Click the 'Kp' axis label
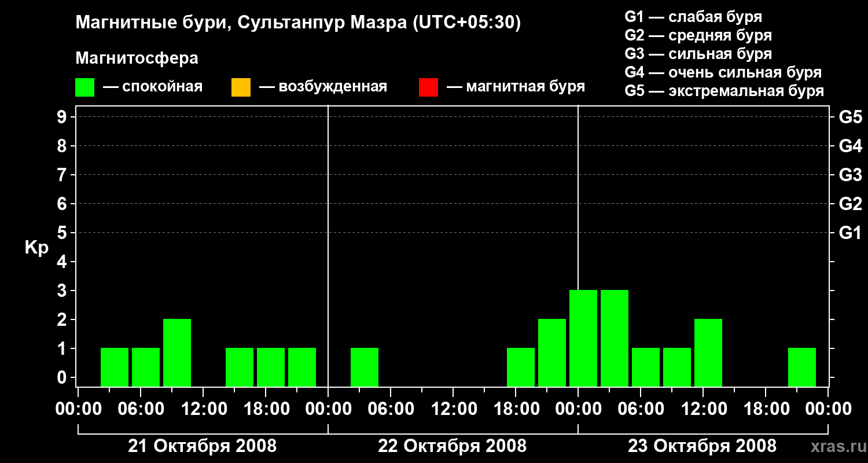Viewport: 868px width, 463px height. click(36, 248)
